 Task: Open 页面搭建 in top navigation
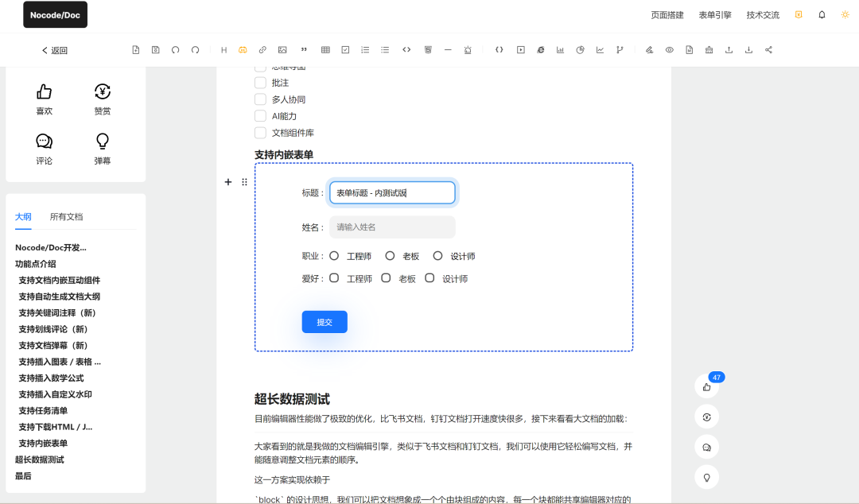pos(667,15)
